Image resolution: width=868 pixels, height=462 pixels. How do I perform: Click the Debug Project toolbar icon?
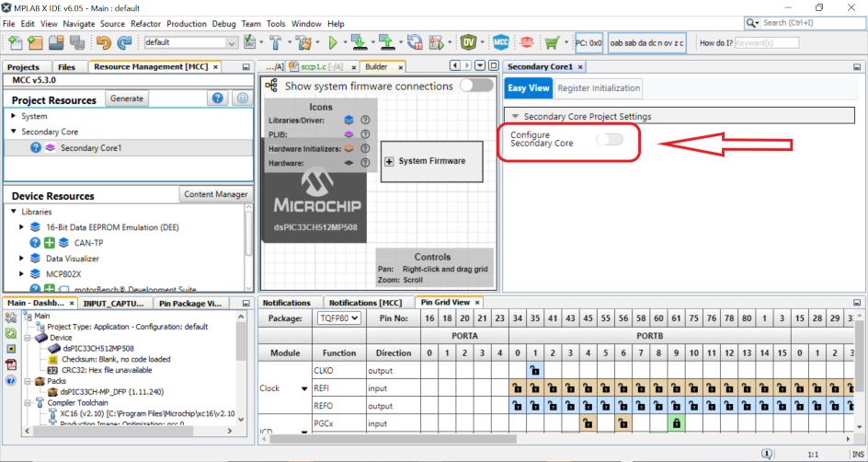437,42
